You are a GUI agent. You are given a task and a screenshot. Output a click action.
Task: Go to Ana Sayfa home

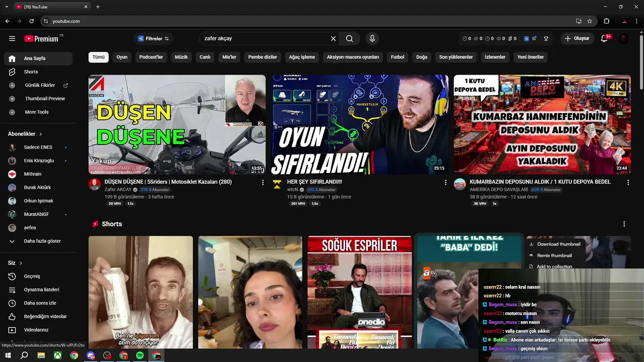click(x=38, y=58)
